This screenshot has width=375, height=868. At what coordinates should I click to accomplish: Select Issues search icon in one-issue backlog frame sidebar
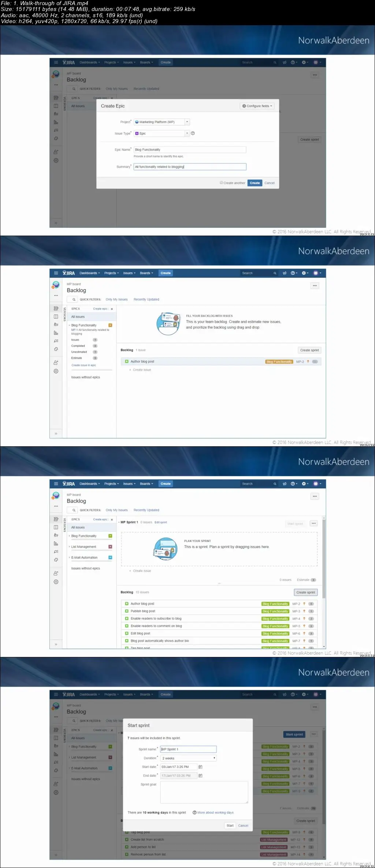(56, 341)
